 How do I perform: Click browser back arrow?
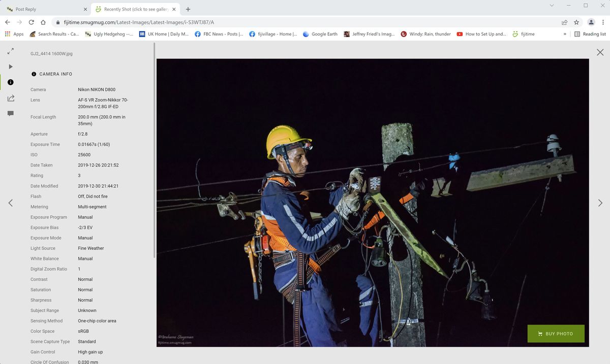pos(8,22)
